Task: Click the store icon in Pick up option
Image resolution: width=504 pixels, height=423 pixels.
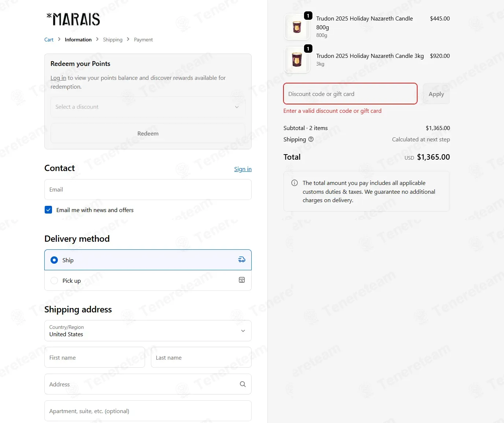Action: coord(242,280)
